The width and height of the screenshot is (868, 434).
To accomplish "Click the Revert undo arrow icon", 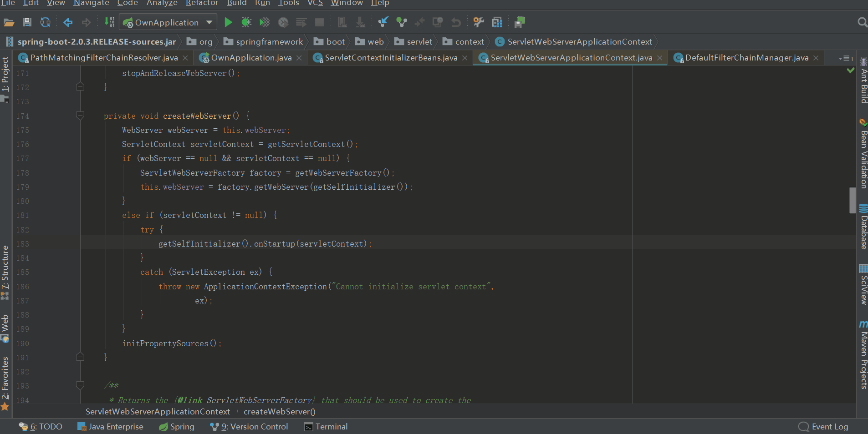I will point(456,22).
